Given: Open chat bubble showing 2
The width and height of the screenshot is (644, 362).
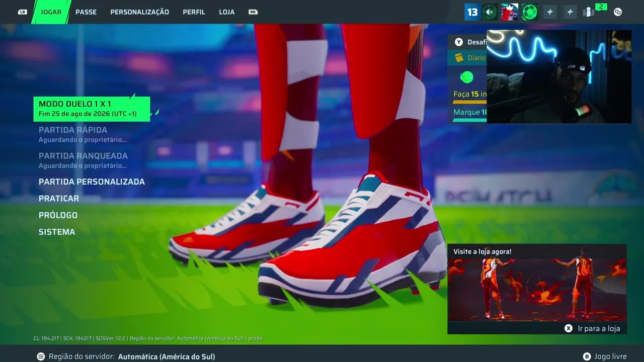Looking at the screenshot, I should (601, 7).
